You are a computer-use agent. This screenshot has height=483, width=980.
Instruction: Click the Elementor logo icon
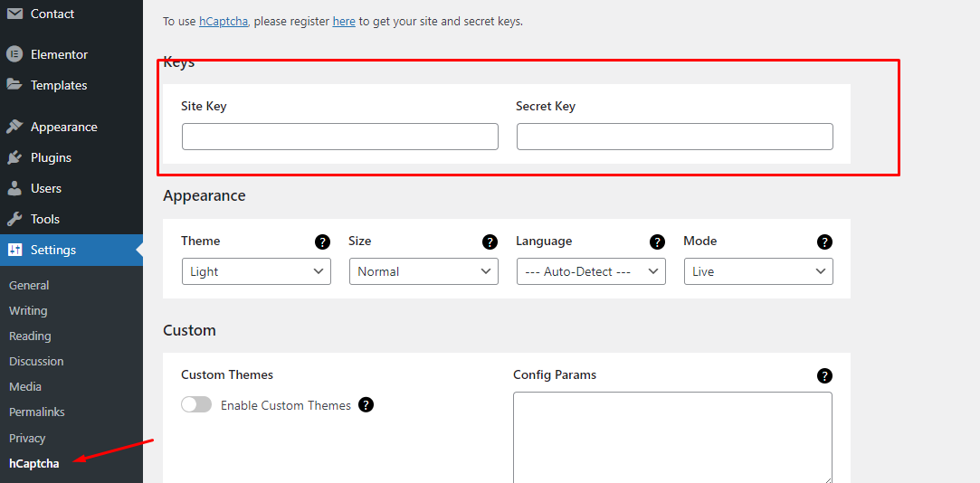pyautogui.click(x=14, y=54)
